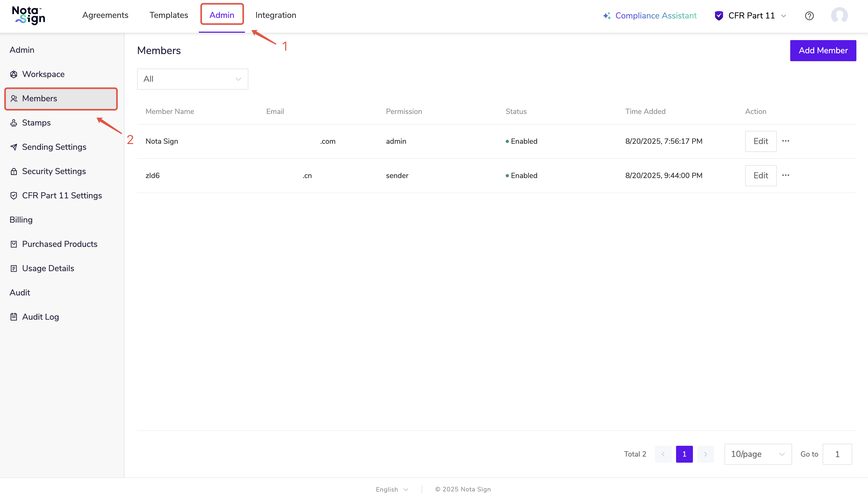Open more actions for Nota Sign member
Viewport: 868px width, 498px height.
(x=786, y=141)
